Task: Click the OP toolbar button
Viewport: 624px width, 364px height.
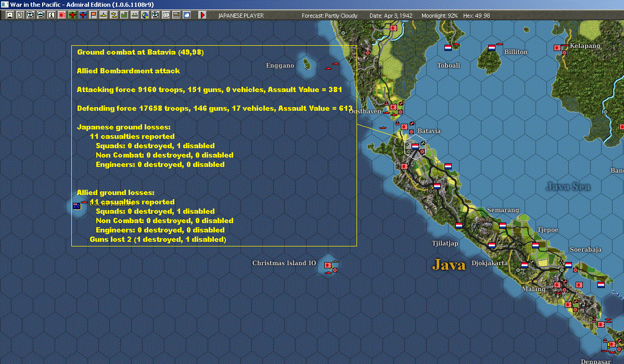Action: pyautogui.click(x=166, y=15)
